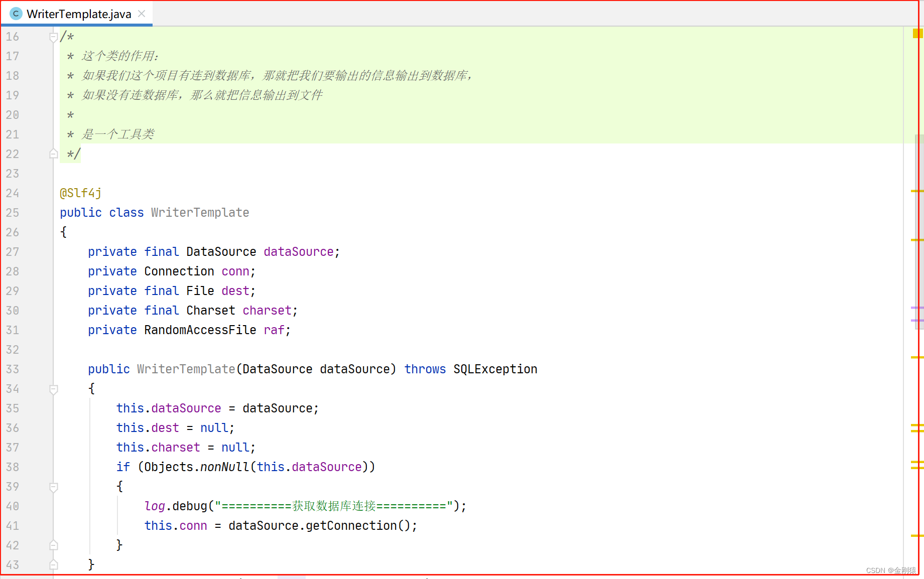Image resolution: width=924 pixels, height=579 pixels.
Task: Click getConnection() on line 41
Action: click(x=358, y=526)
